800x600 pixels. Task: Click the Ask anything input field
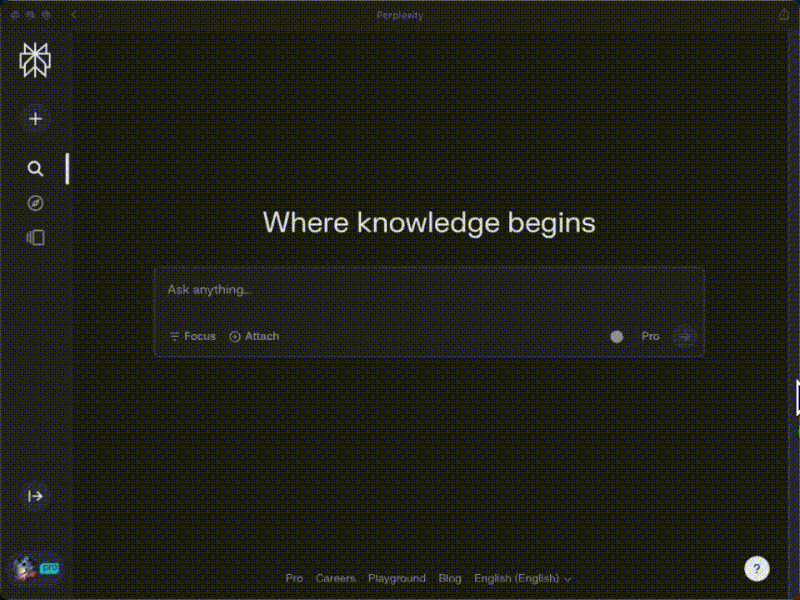428,290
